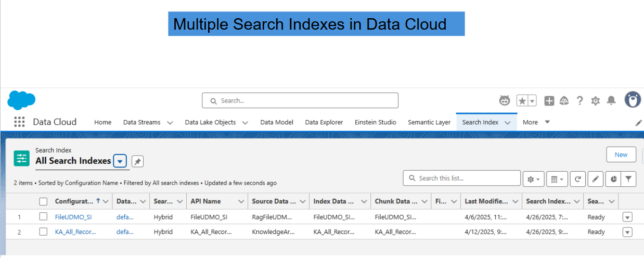Click the 4/12/2025 last modified cell

point(486,232)
